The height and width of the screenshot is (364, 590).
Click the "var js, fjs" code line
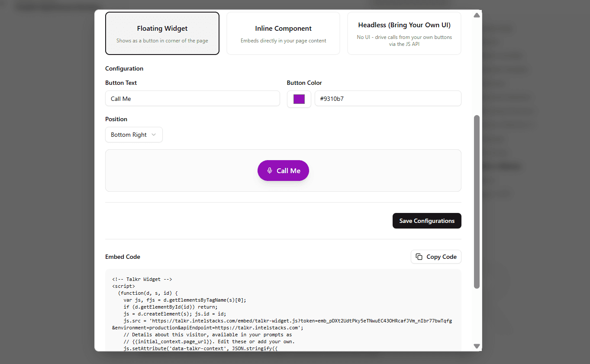pos(185,300)
